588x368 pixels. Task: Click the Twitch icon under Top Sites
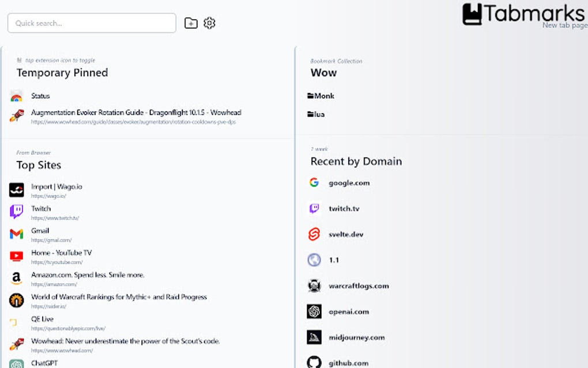16,212
